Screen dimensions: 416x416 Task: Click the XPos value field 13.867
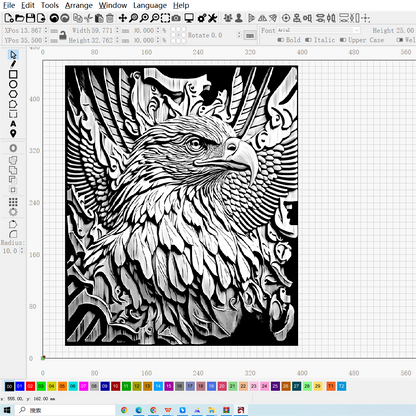31,30
